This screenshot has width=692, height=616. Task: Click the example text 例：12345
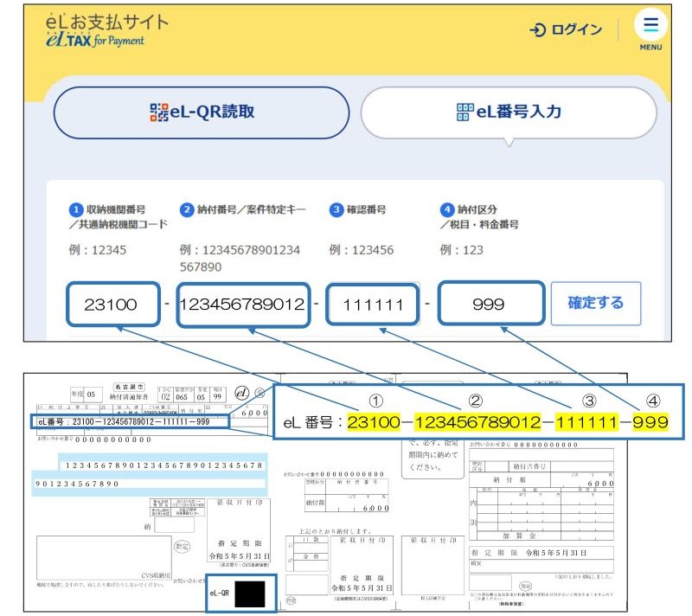98,250
